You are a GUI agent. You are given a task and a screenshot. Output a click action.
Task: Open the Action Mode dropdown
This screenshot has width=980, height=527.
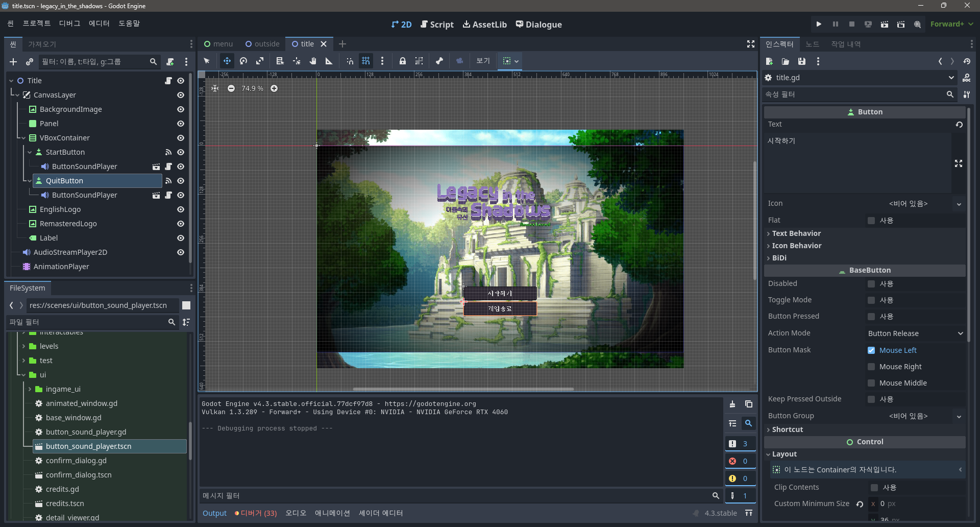(x=915, y=333)
